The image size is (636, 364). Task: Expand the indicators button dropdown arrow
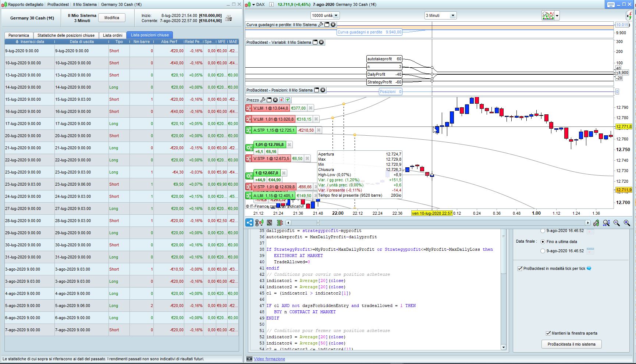[557, 15]
